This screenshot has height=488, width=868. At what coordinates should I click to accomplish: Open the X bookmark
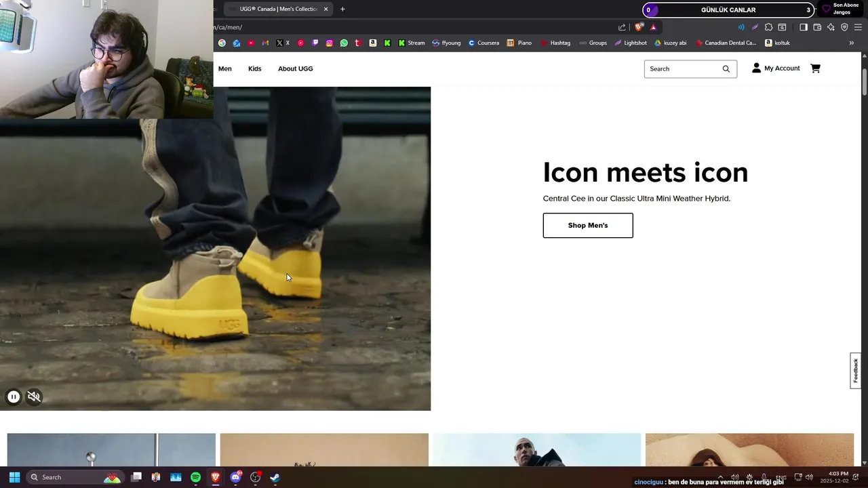coord(283,43)
